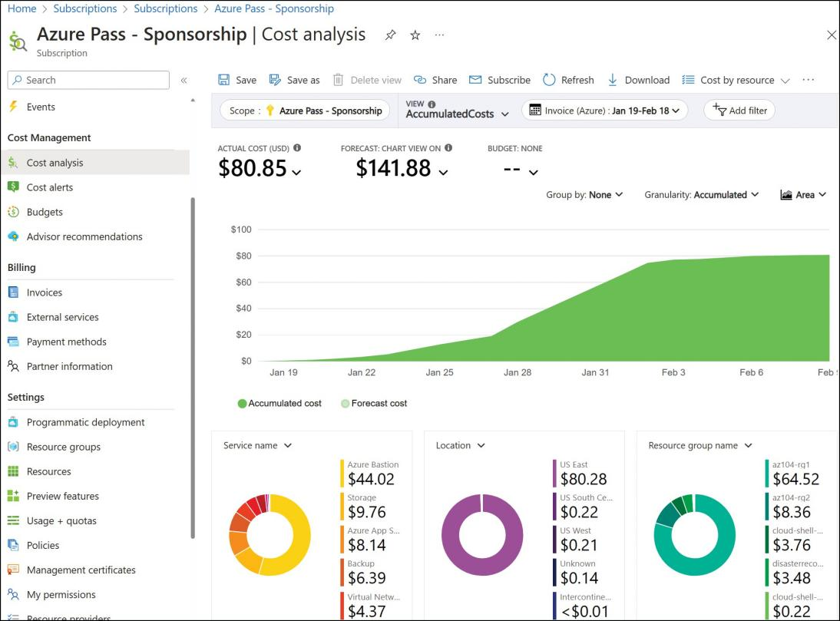
Task: Open Events in the sidebar
Action: 41,107
